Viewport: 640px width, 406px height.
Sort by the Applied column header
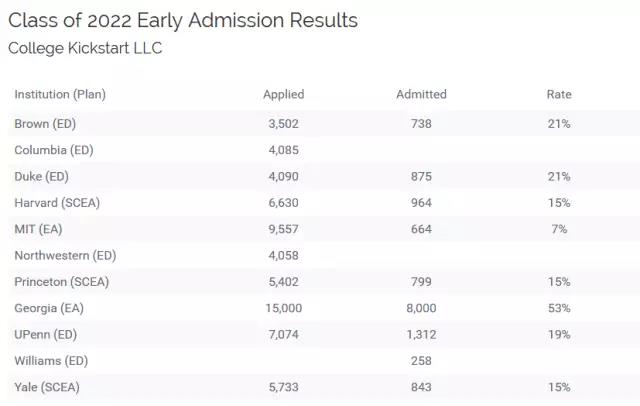coord(283,95)
